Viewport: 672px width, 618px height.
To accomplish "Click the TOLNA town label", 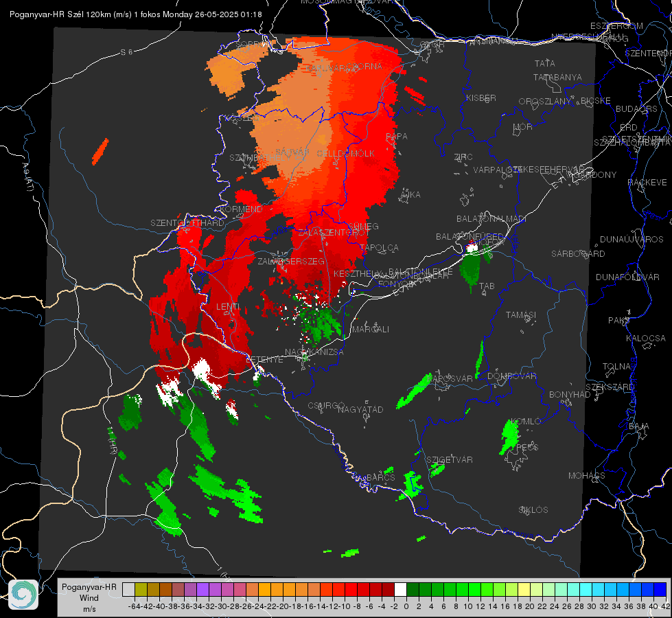I will (x=616, y=366).
